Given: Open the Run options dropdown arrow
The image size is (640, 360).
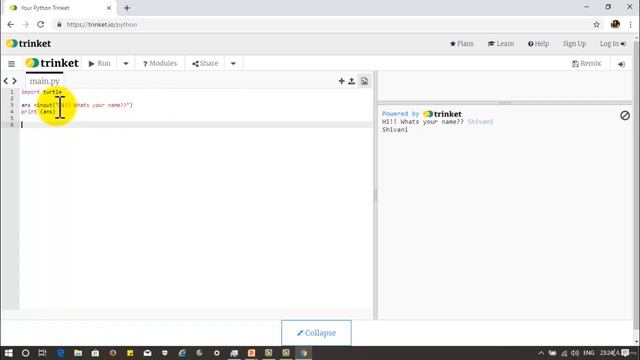Looking at the screenshot, I should click(126, 63).
